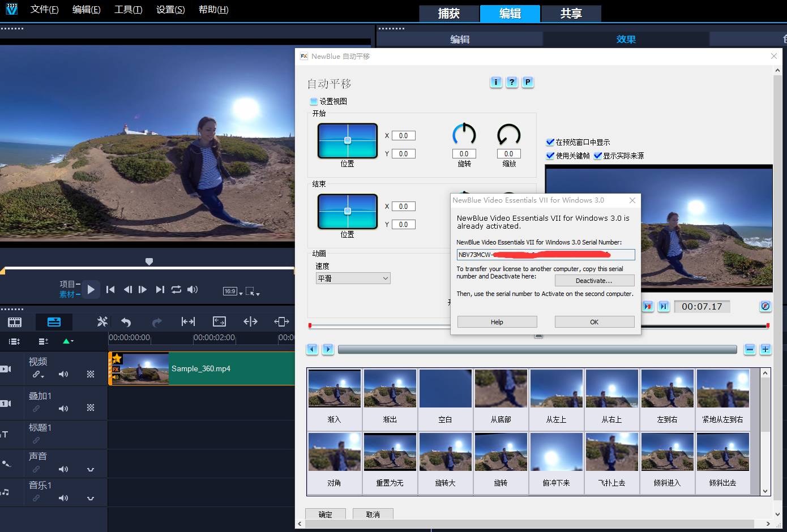Click the info 'i' icon in NewBlue dialog
This screenshot has height=532, width=787.
coord(496,82)
